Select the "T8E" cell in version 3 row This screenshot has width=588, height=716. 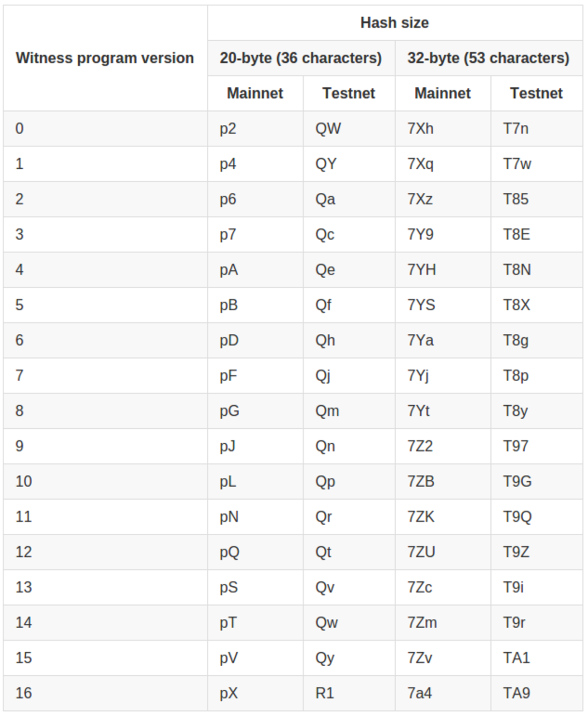(517, 234)
